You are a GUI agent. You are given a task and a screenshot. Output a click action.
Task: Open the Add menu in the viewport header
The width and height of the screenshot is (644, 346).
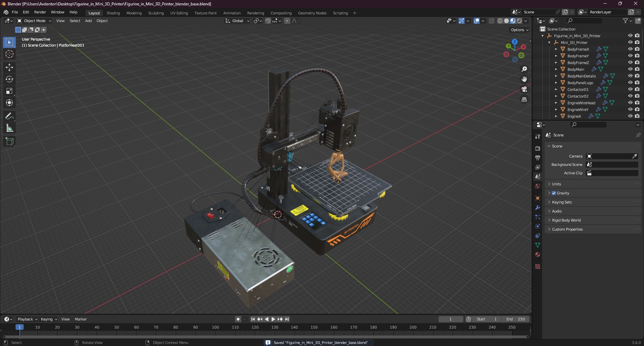pos(88,21)
